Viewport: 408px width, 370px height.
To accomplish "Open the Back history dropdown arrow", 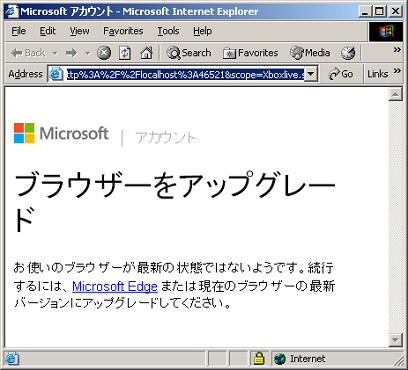I will tap(55, 53).
